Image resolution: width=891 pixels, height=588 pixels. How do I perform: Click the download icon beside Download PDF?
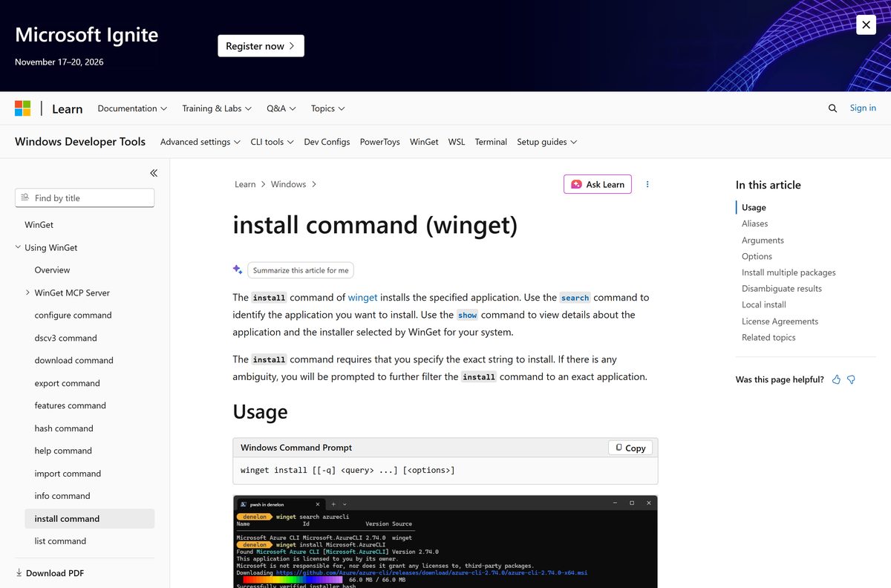19,572
